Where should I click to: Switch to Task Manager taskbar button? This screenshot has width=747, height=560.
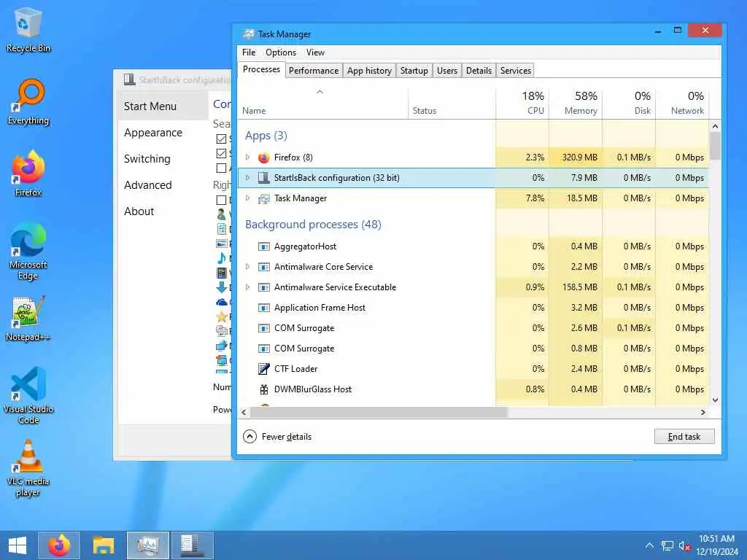click(x=147, y=545)
